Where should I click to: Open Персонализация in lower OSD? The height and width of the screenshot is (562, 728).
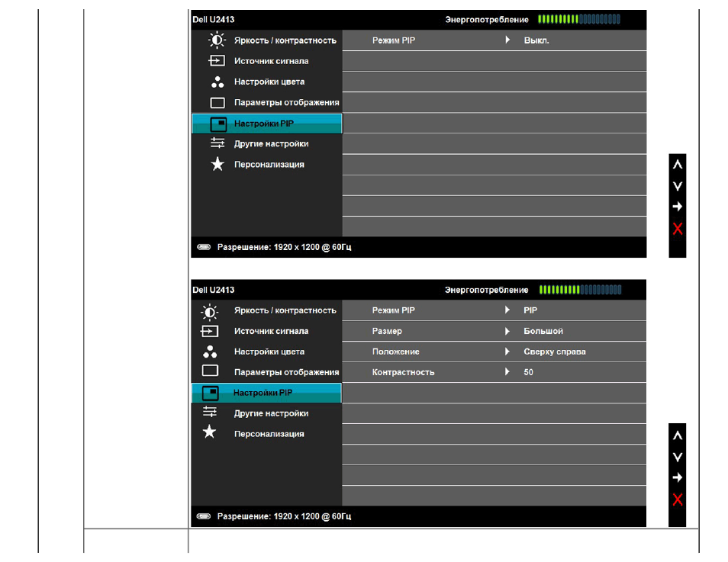point(269,434)
